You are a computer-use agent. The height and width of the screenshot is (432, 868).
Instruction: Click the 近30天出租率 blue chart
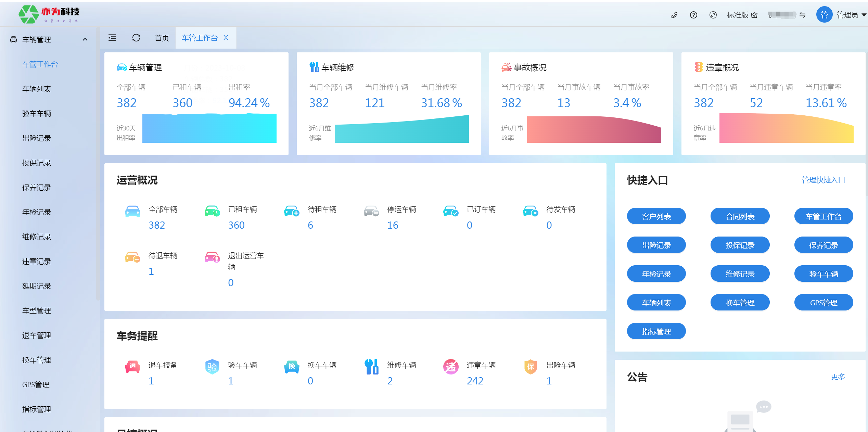pyautogui.click(x=209, y=128)
